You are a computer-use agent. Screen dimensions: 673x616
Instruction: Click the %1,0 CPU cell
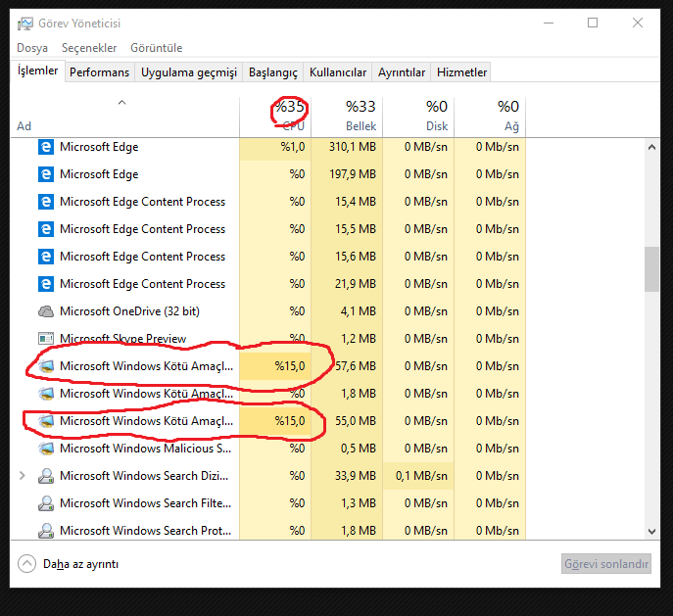275,147
